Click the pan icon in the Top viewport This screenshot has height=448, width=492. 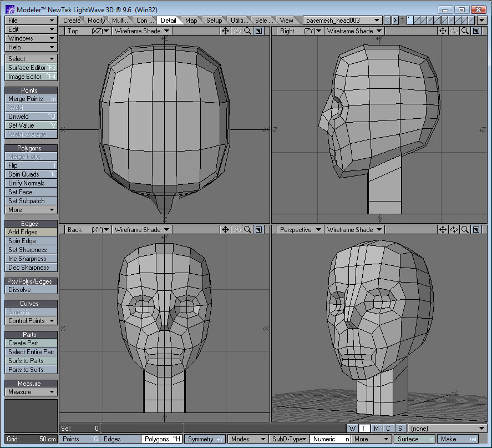[225, 31]
